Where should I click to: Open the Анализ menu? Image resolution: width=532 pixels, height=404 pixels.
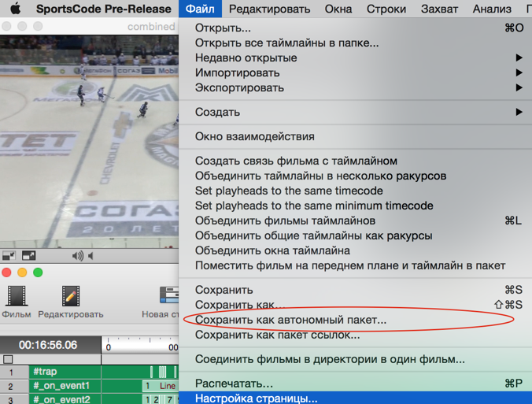[492, 9]
